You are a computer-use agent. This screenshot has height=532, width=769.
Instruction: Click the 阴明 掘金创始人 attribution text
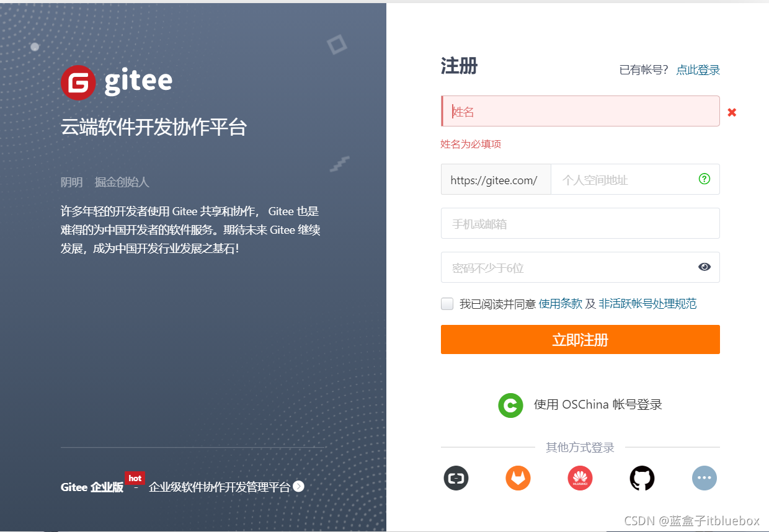point(105,182)
